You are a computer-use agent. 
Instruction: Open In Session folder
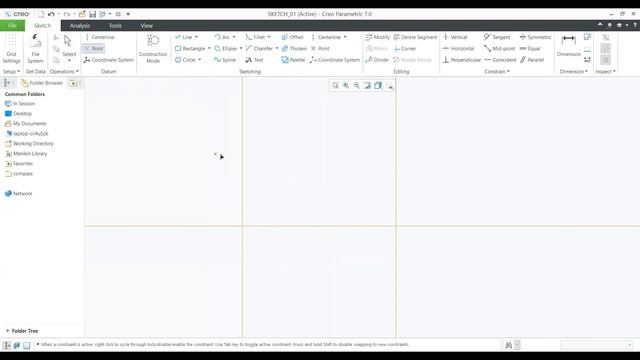pos(20,104)
